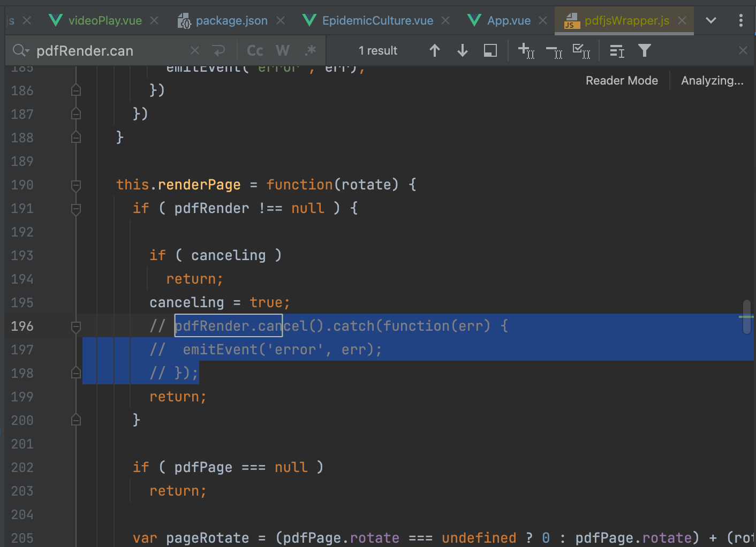Select all search occurrences
Screen dimensions: 756x547
581,51
